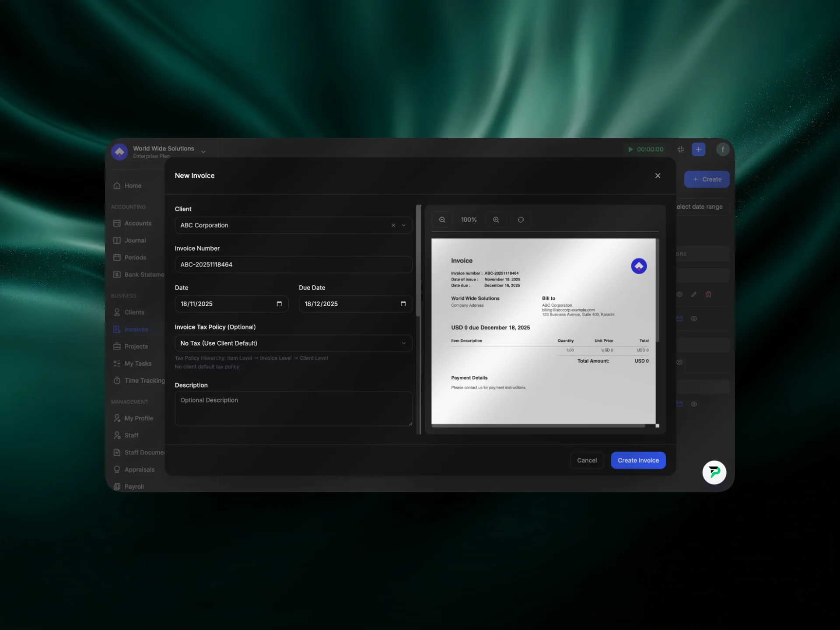Navigate to Accounts in the sidebar
Screen dimensions: 840x630
point(138,223)
